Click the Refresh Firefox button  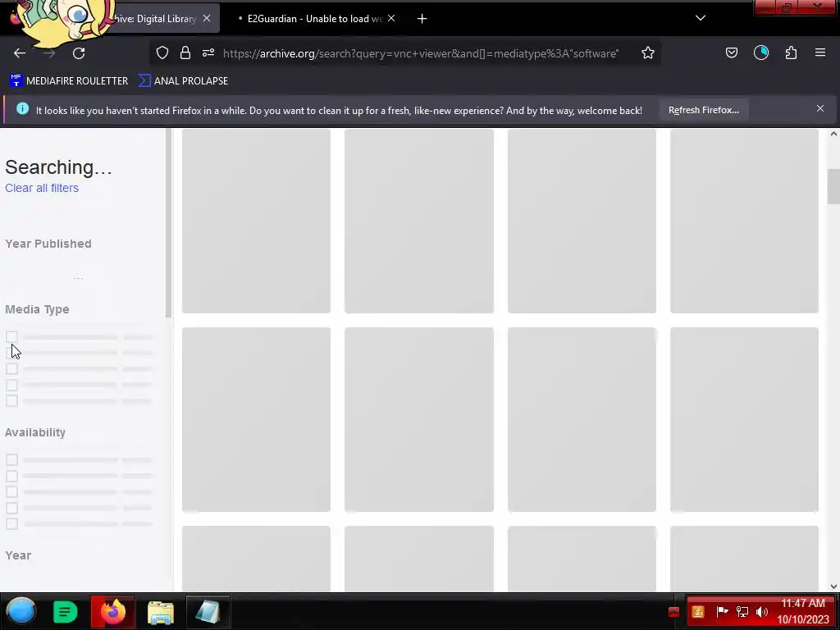pyautogui.click(x=703, y=110)
